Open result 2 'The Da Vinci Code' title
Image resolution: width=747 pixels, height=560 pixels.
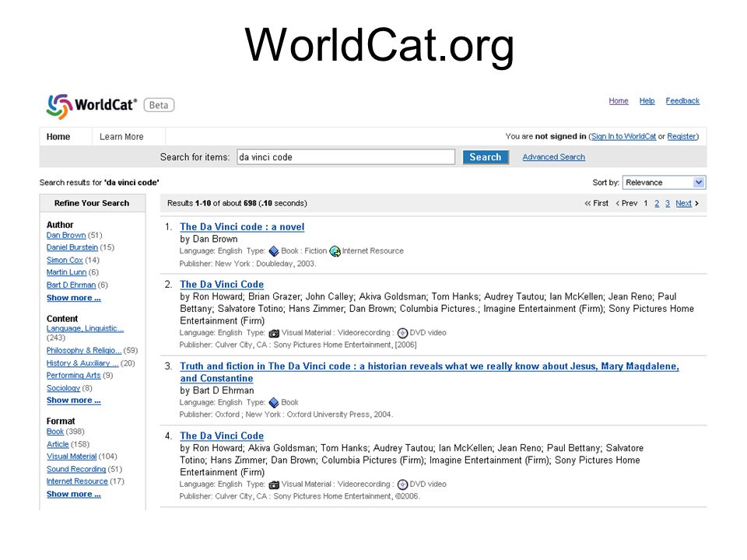(222, 285)
